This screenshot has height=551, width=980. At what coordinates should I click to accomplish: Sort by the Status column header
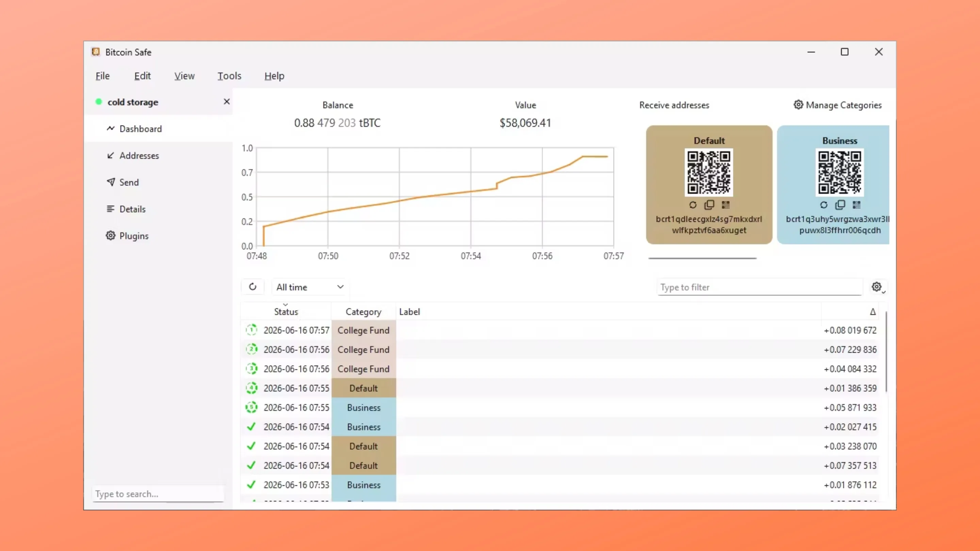286,312
